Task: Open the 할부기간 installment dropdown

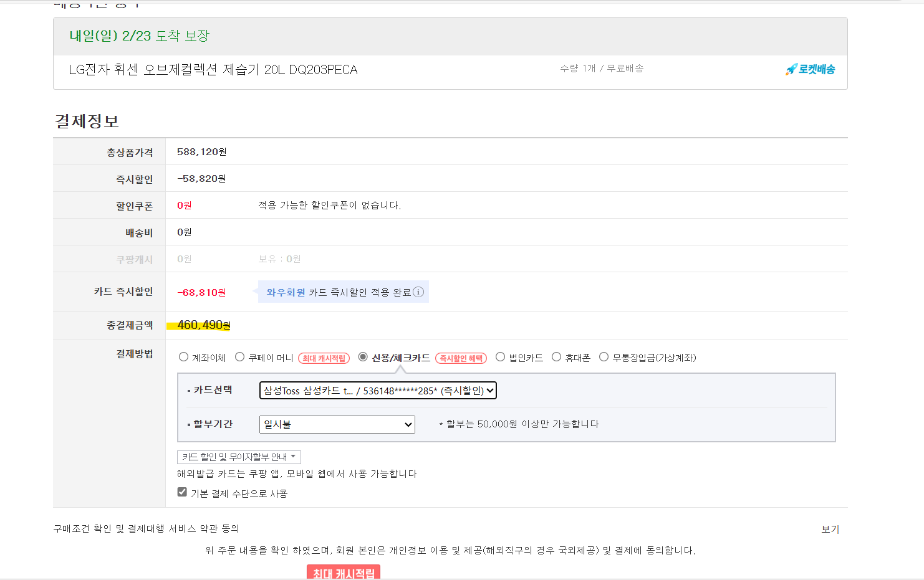Action: tap(337, 424)
